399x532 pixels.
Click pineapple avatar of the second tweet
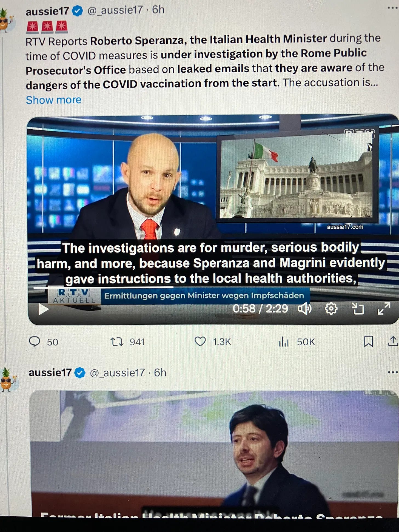click(7, 380)
